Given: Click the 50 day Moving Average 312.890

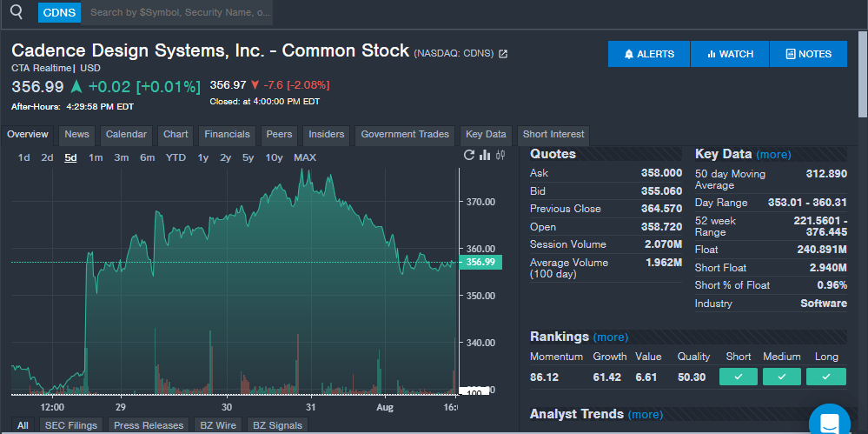Looking at the screenshot, I should [x=826, y=174].
